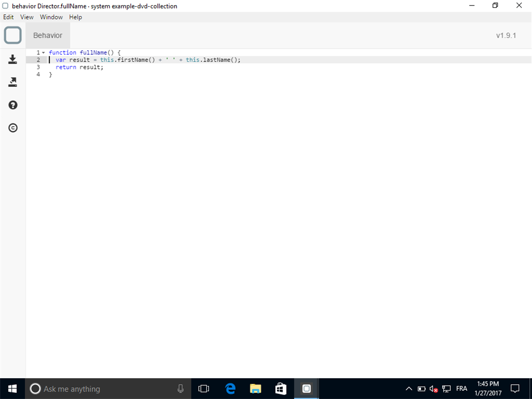Open the Windows Store from the taskbar
The width and height of the screenshot is (532, 399).
(x=281, y=388)
